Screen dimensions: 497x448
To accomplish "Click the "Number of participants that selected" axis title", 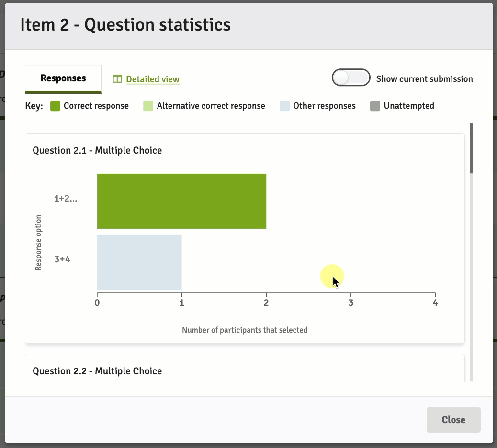I will point(244,330).
